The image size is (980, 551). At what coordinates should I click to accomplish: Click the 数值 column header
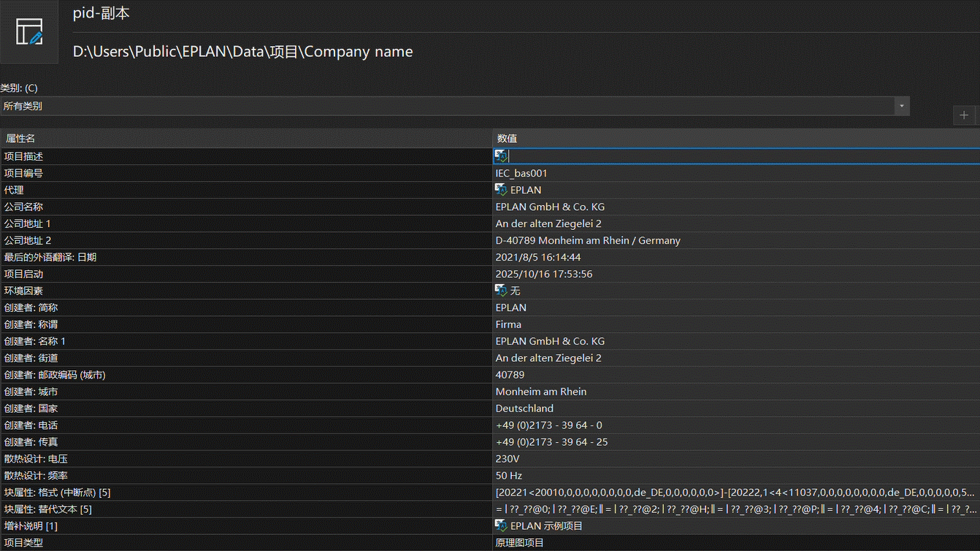(736, 139)
